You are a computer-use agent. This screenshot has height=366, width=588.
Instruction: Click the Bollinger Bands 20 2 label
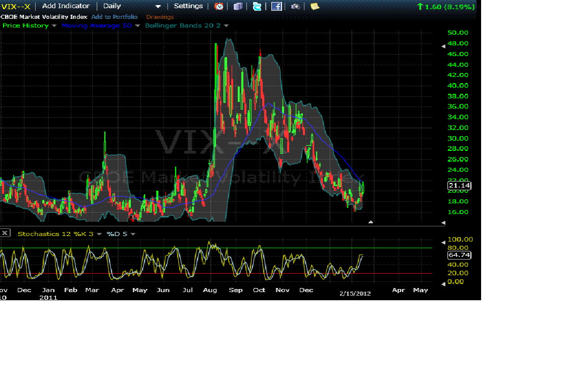click(183, 25)
